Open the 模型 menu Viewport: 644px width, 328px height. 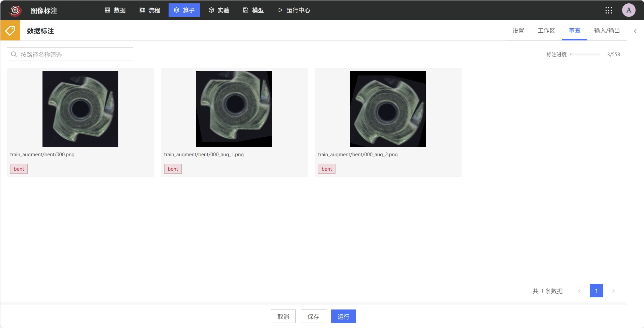[253, 10]
